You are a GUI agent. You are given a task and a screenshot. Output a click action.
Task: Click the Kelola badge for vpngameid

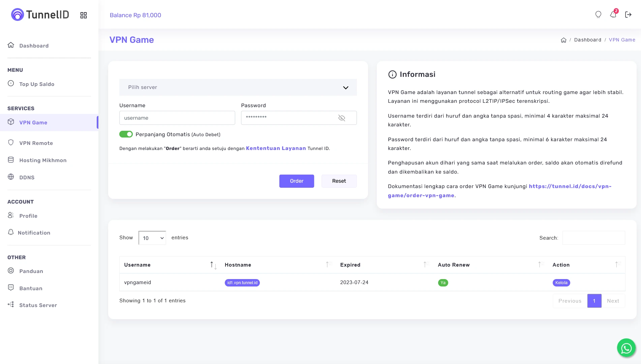[x=561, y=283]
